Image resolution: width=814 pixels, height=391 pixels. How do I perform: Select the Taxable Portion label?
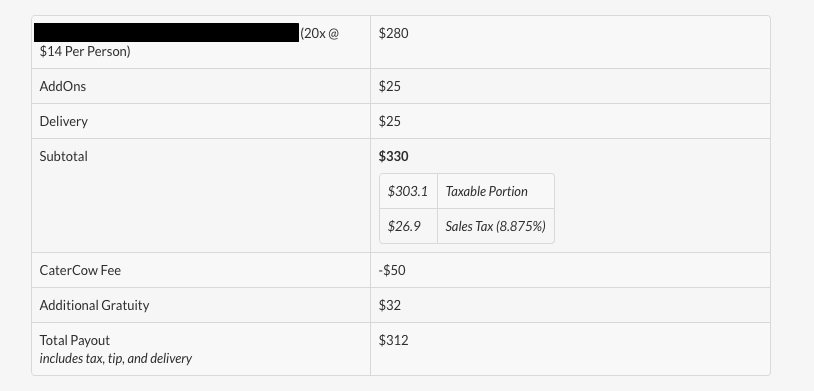tap(486, 191)
